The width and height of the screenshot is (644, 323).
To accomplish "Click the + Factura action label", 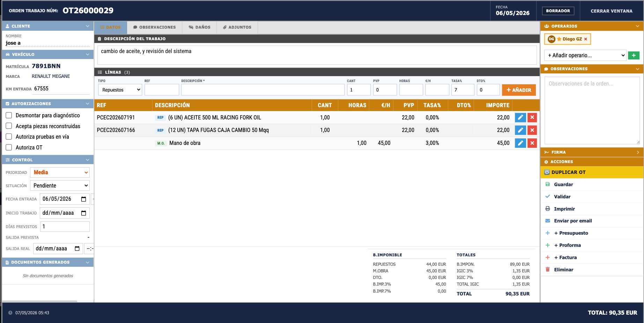I will pos(565,257).
